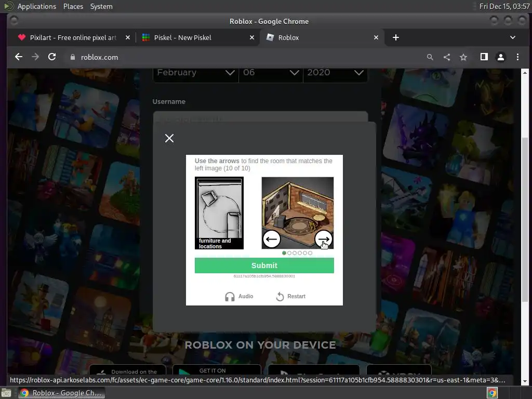Submit the captcha answer
The width and height of the screenshot is (532, 399).
point(264,265)
